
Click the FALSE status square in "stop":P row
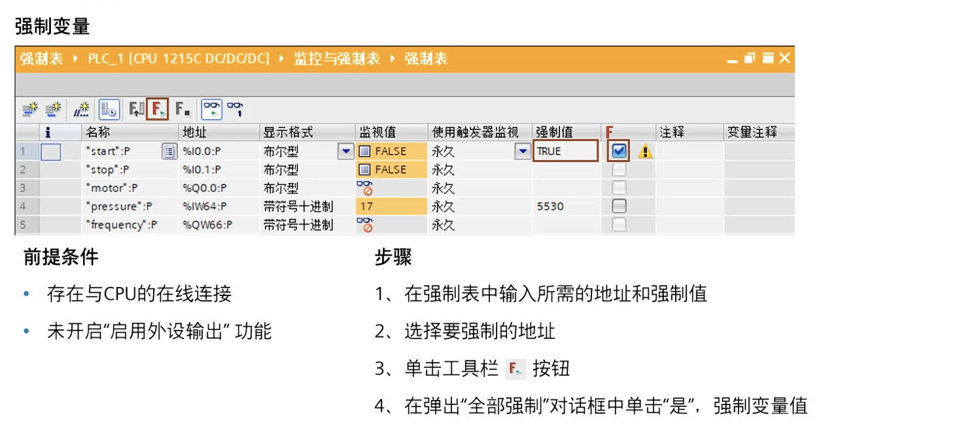pos(365,170)
